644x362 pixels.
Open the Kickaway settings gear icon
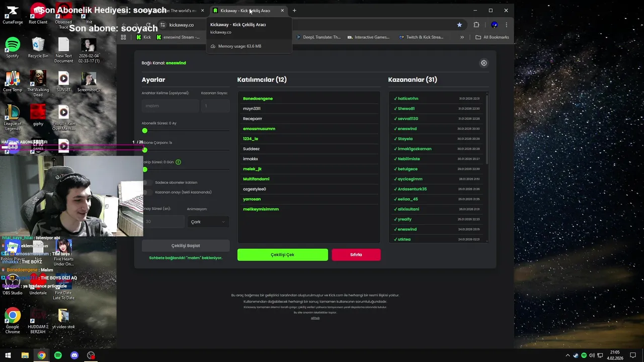pos(484,63)
